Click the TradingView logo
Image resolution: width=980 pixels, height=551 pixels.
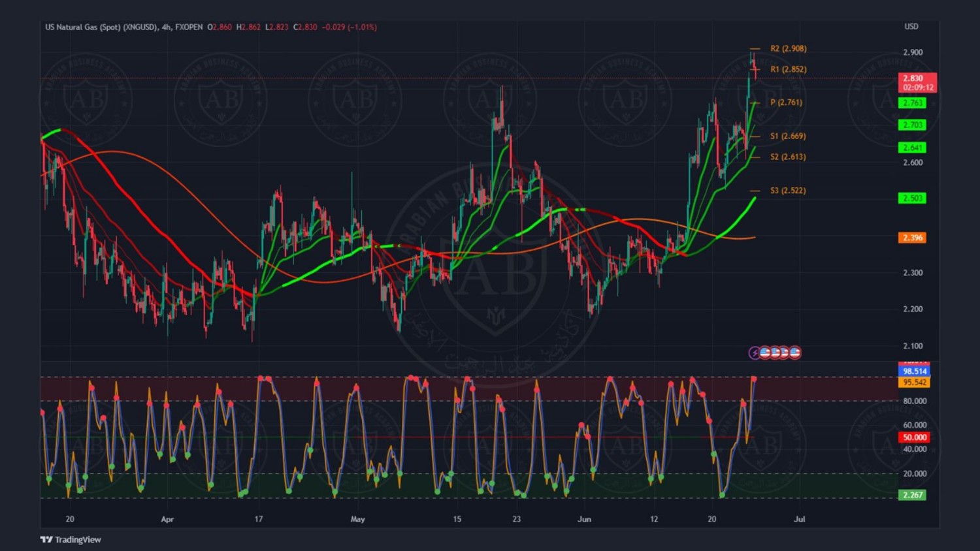(x=71, y=540)
